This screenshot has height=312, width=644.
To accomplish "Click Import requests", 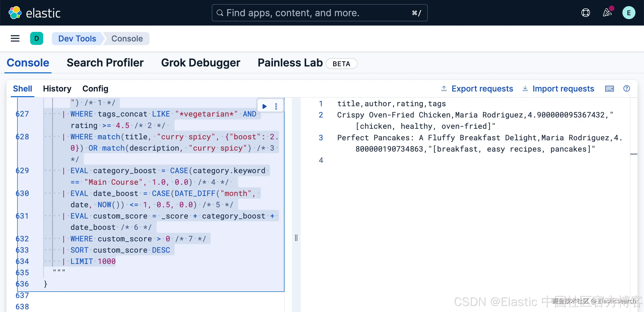I will coord(558,89).
